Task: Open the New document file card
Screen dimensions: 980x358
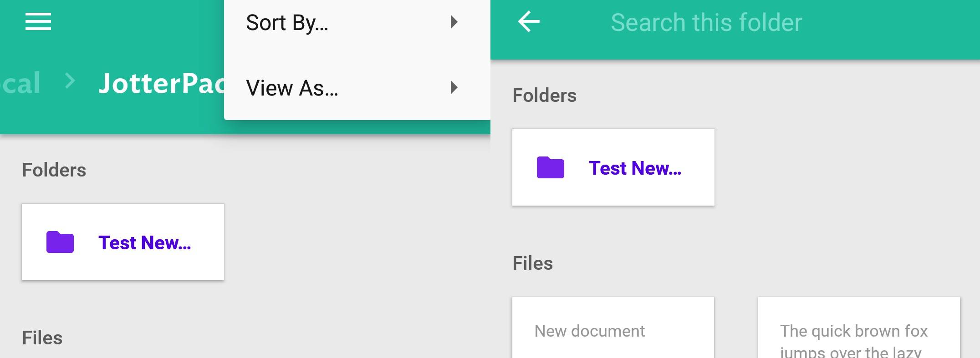Action: point(613,328)
